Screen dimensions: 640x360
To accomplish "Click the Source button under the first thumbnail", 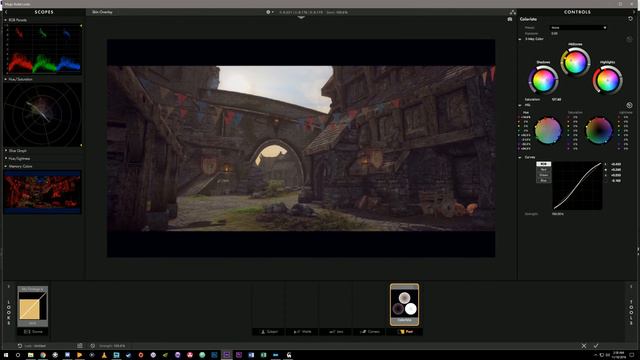I will pos(33,332).
